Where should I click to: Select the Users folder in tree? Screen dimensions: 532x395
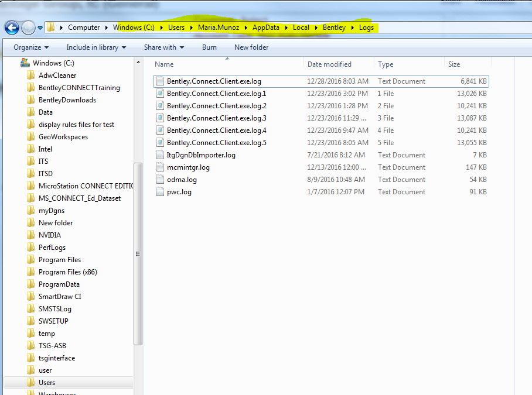point(47,383)
